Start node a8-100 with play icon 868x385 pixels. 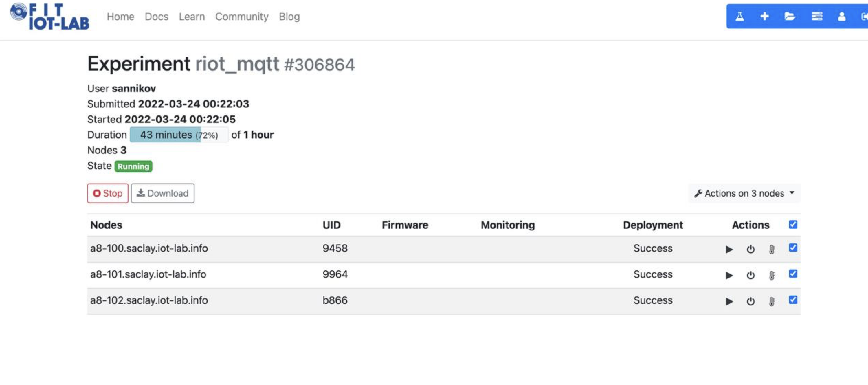coord(729,249)
